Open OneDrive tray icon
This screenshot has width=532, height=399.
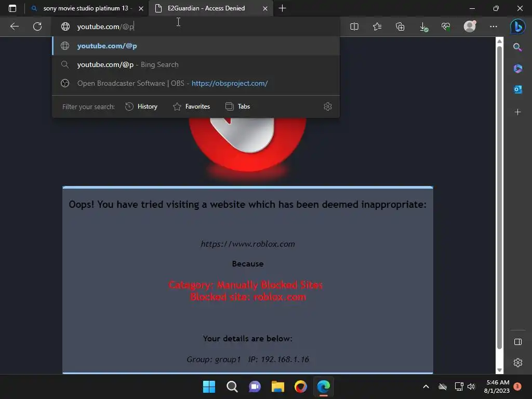[443, 387]
